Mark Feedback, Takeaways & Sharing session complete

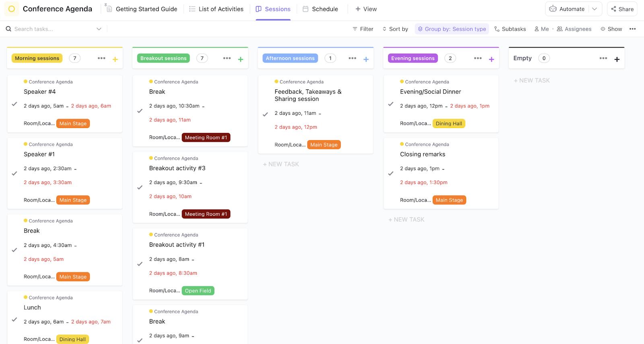pyautogui.click(x=265, y=115)
